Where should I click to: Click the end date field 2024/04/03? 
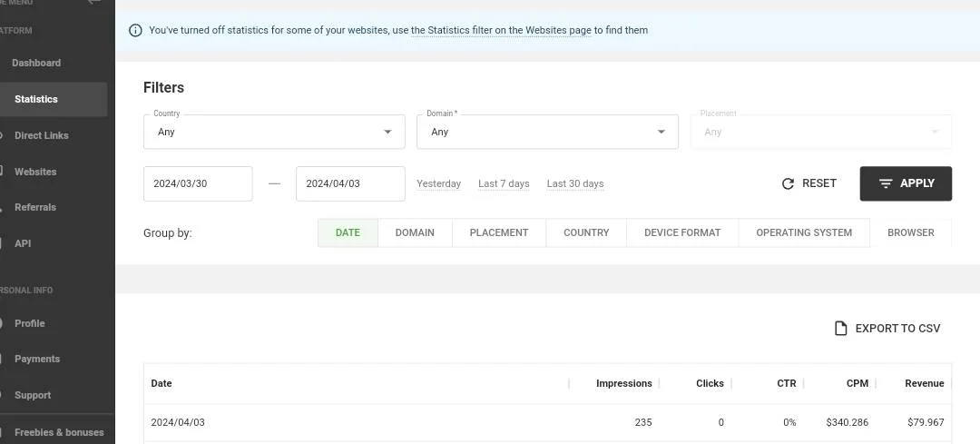350,183
